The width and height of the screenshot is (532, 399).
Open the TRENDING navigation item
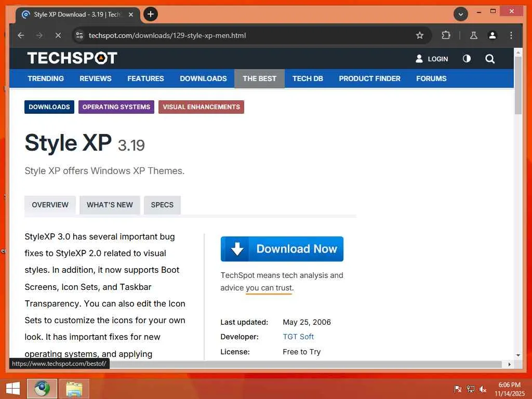46,79
